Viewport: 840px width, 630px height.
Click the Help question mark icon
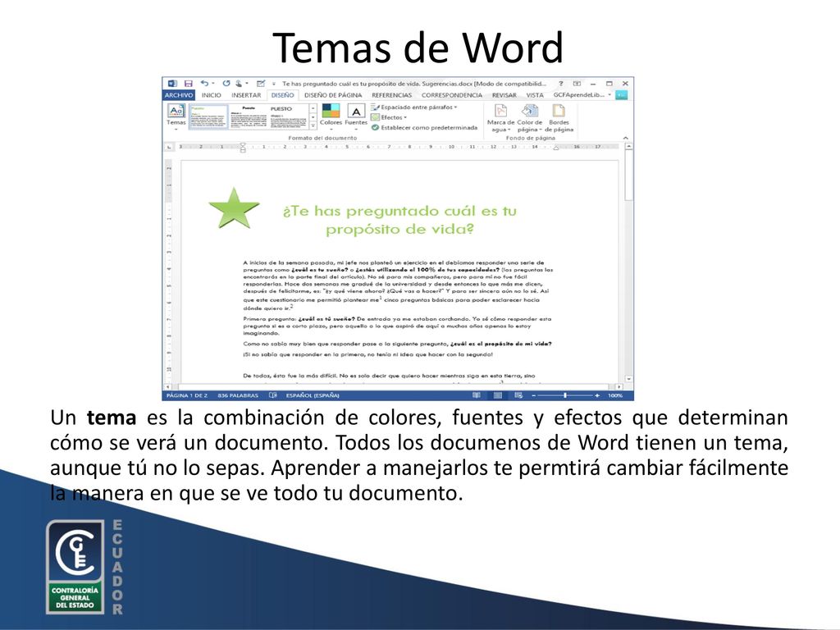coord(561,84)
